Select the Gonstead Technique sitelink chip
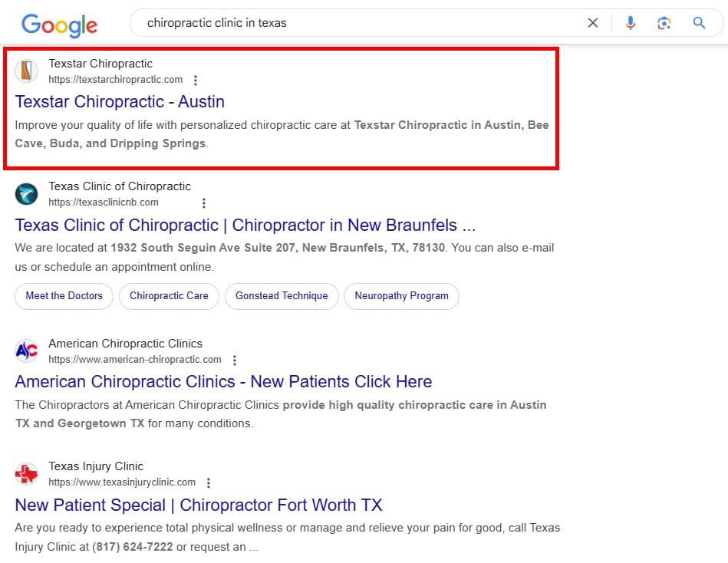Screen dimensions: 728x563 (x=282, y=296)
